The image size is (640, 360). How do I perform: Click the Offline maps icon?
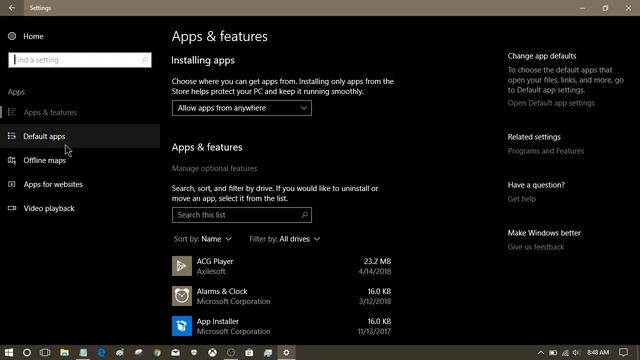point(12,160)
